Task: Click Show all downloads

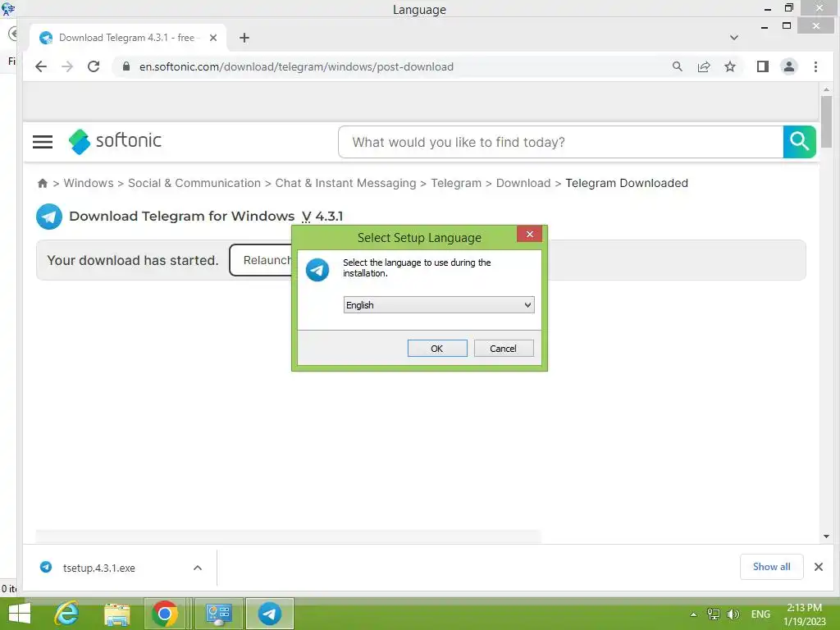Action: coord(771,567)
